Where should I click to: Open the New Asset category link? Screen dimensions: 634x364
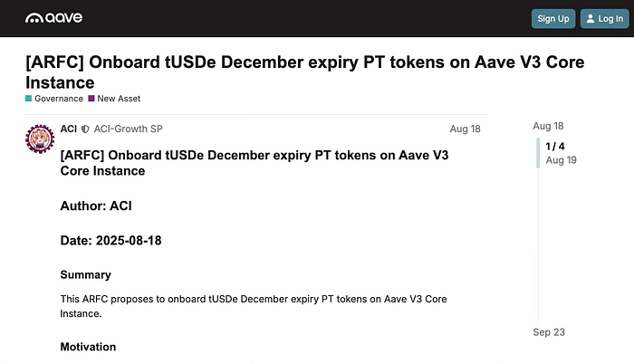click(x=119, y=99)
